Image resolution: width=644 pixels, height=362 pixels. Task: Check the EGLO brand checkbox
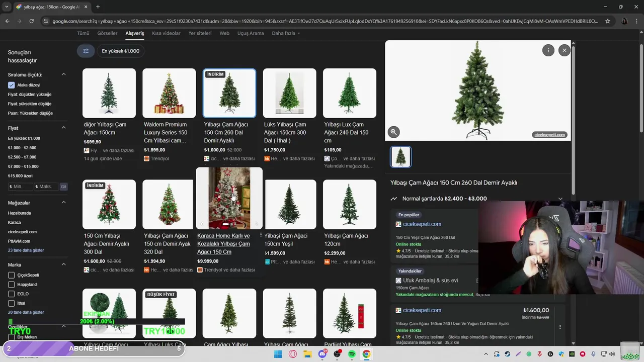click(11, 294)
